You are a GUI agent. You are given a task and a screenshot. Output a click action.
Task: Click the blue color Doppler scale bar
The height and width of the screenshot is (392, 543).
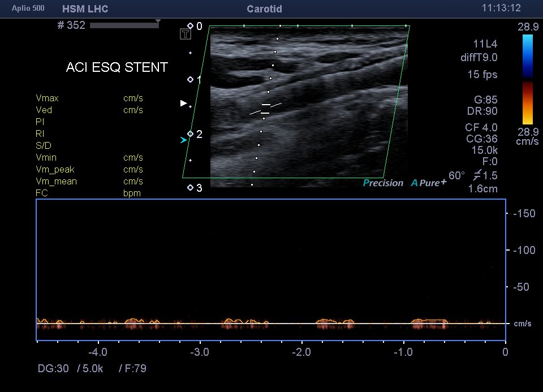pos(527,56)
